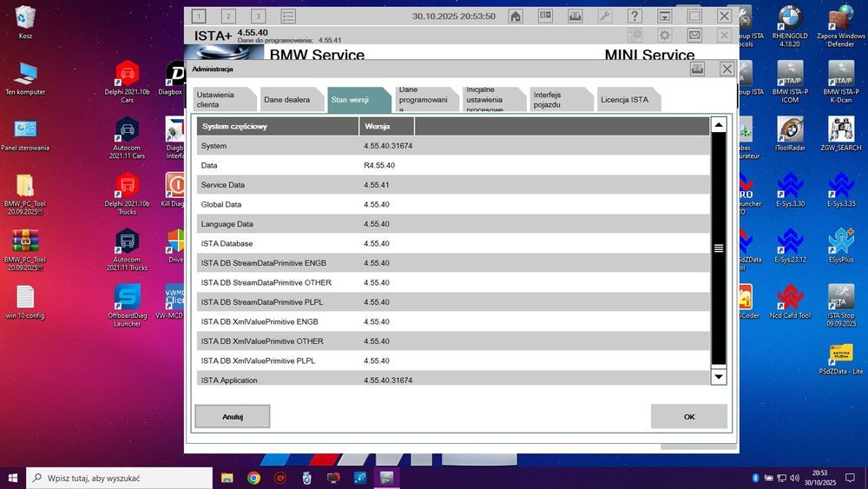This screenshot has height=489, width=868.
Task: Open Ncd Cafd Tool shortcut
Action: (x=790, y=301)
